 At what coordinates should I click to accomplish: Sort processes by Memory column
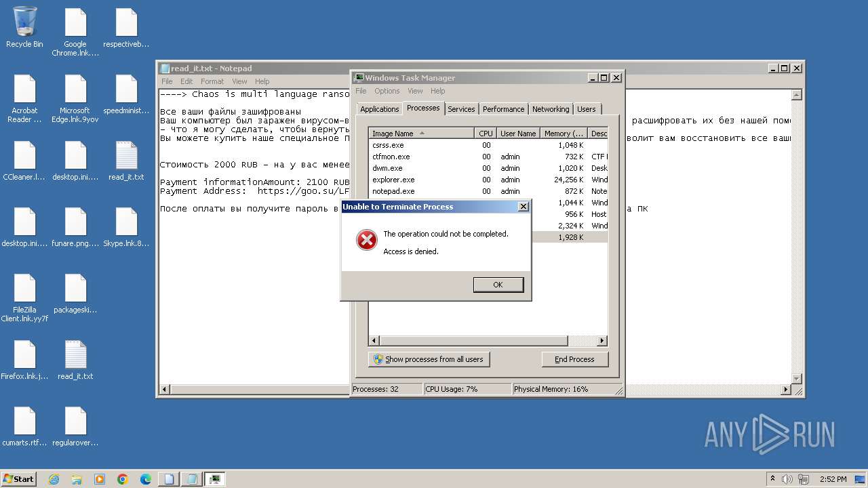[x=564, y=134]
